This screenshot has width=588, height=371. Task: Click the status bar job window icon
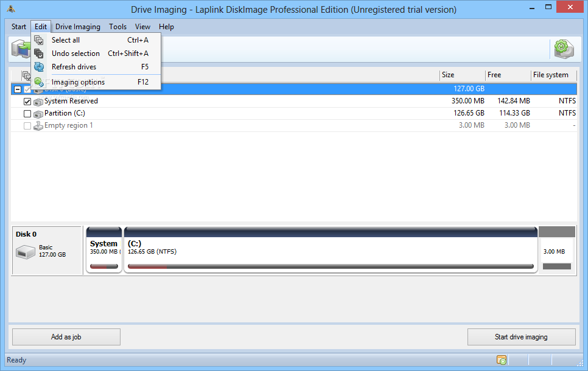coord(502,360)
